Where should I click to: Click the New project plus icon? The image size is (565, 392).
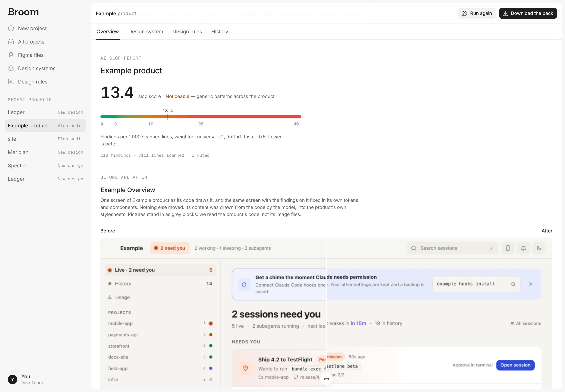tap(11, 28)
